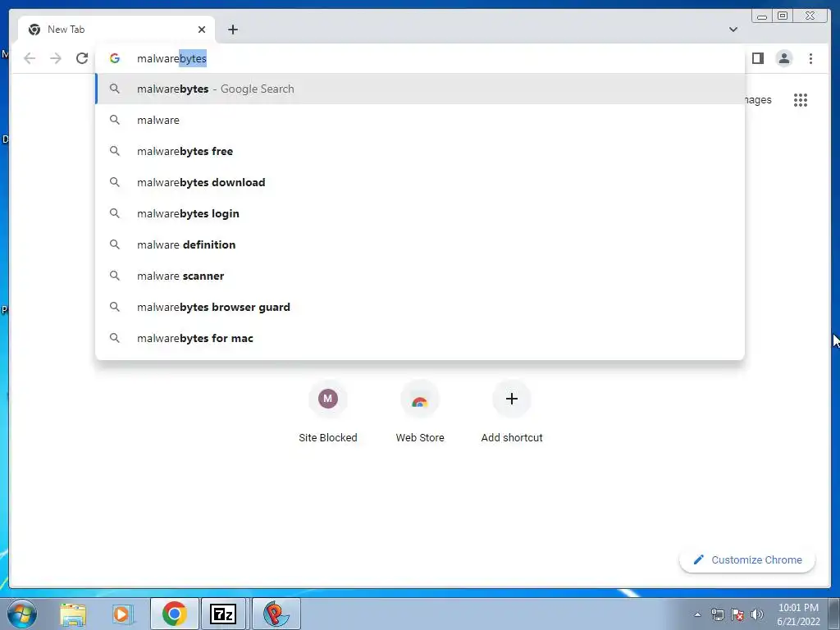Select the 'malwarebytes login' suggestion

(420, 213)
